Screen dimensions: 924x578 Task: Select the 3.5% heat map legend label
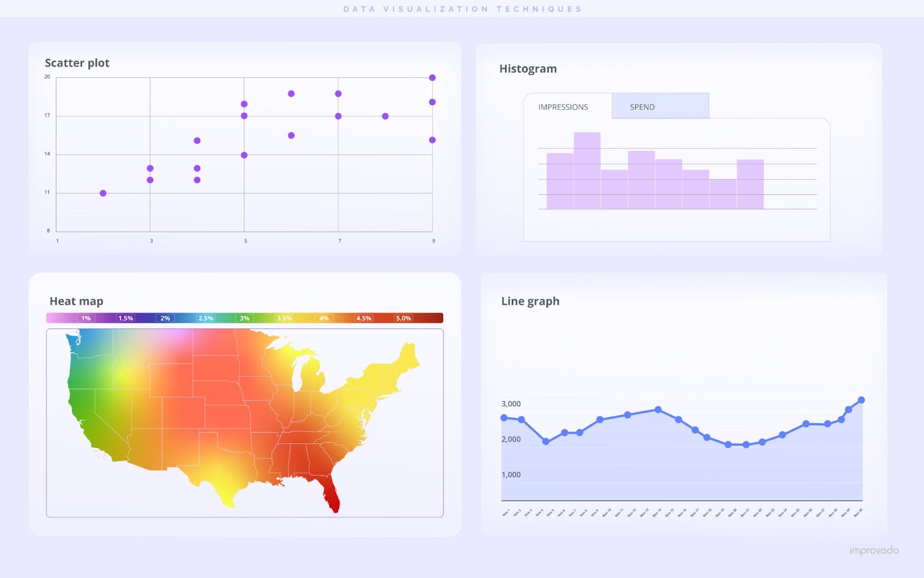pos(284,317)
